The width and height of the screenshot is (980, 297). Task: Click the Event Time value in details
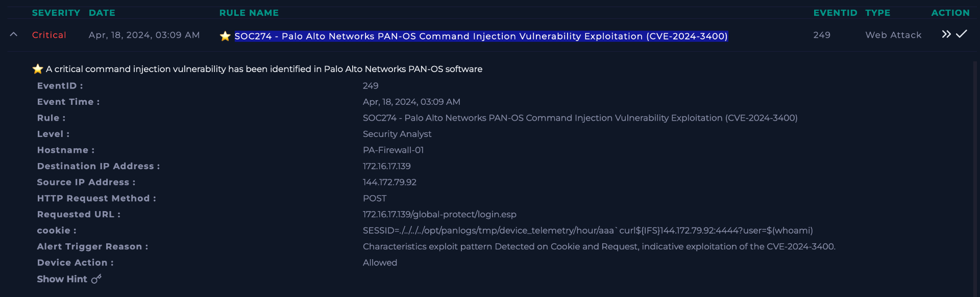(411, 102)
